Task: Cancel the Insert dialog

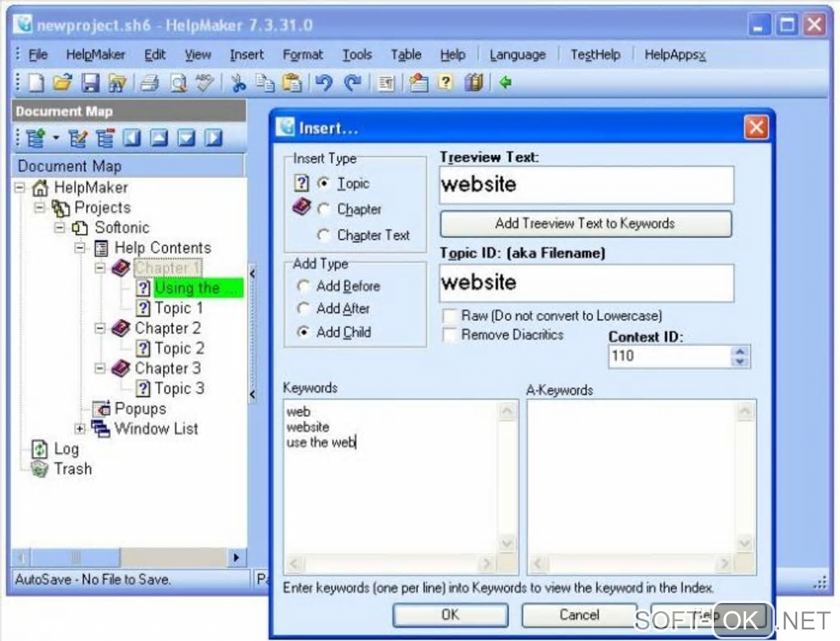Action: 579,615
